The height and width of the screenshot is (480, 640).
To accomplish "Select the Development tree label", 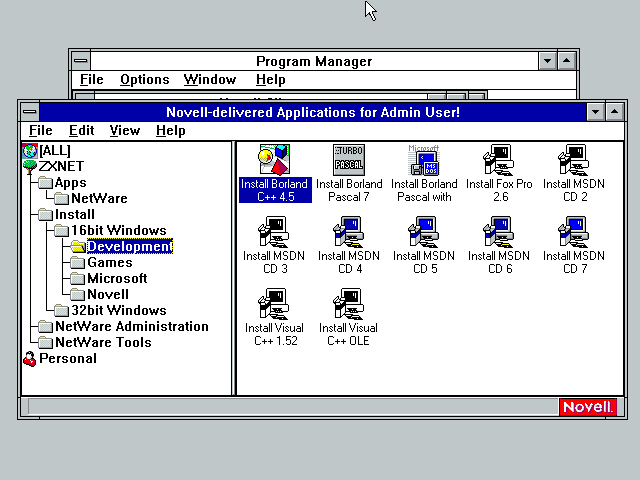I will [x=130, y=247].
